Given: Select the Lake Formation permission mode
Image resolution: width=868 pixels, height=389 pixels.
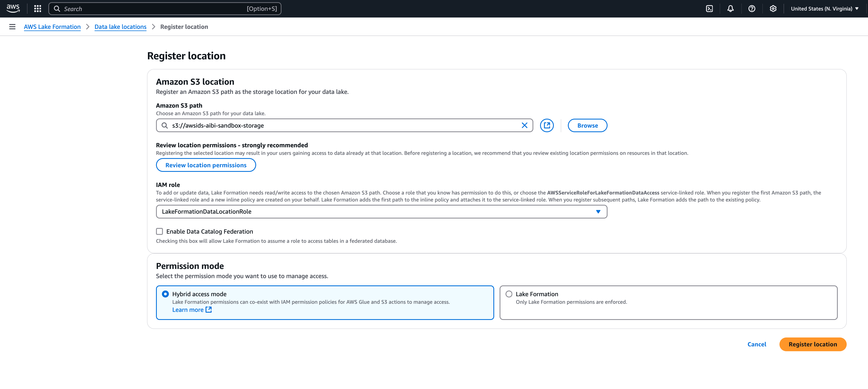Looking at the screenshot, I should coord(508,294).
